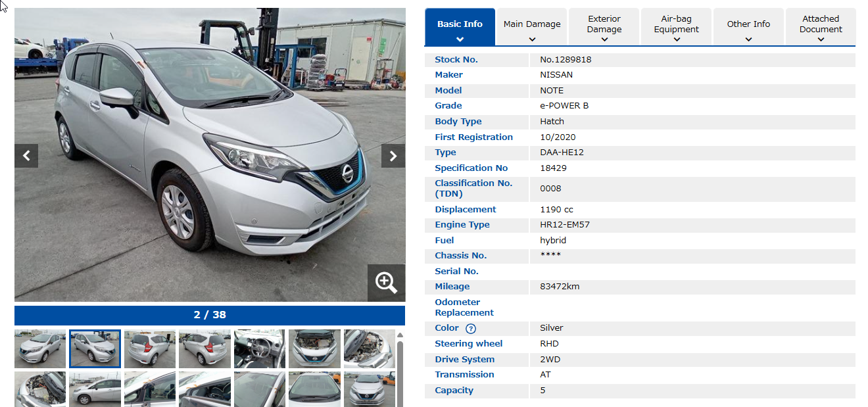This screenshot has width=868, height=407.
Task: Click the magnifier icon to enlarge photo
Action: (386, 283)
